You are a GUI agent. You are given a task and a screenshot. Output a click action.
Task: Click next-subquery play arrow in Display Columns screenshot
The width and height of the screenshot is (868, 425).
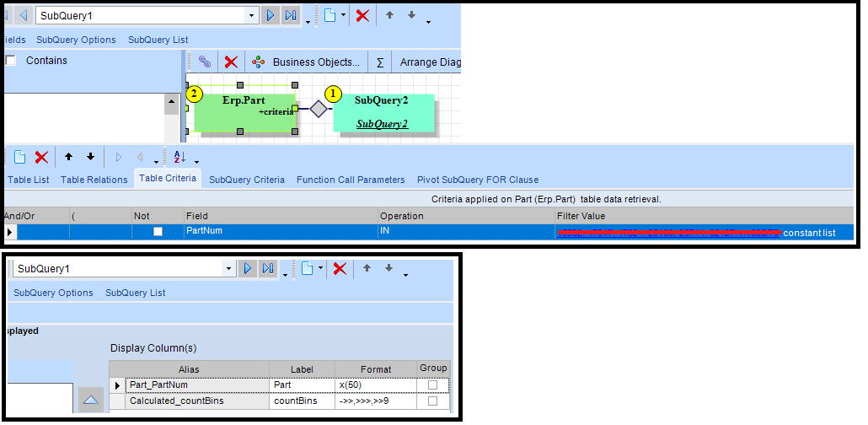[248, 269]
